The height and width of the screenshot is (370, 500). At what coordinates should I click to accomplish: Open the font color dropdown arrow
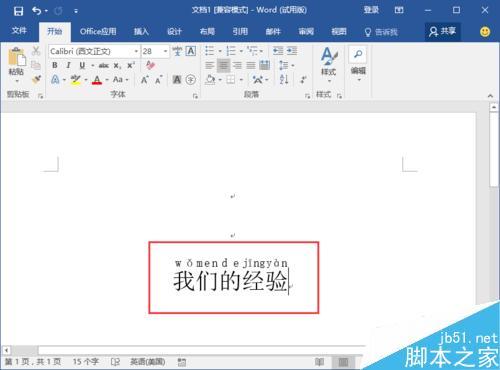coord(107,80)
